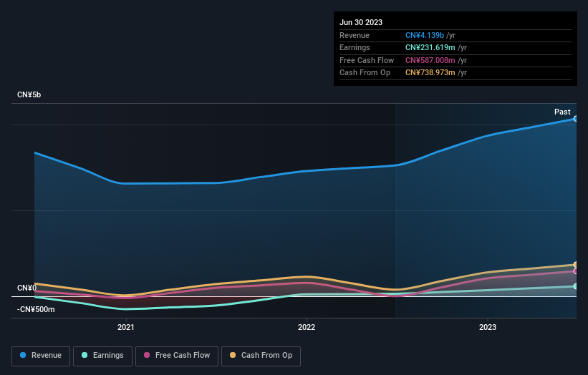Select the Cash From Op endpoint marker

click(576, 265)
